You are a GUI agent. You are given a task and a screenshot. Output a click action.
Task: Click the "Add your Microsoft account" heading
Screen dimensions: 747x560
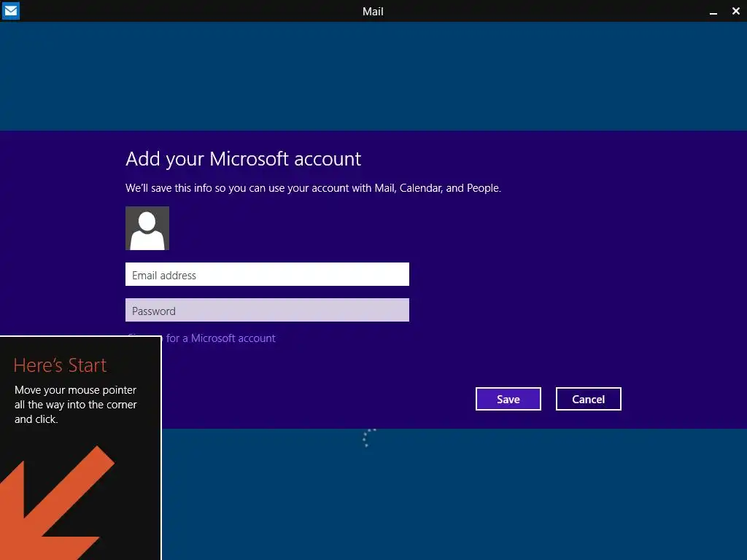click(244, 159)
